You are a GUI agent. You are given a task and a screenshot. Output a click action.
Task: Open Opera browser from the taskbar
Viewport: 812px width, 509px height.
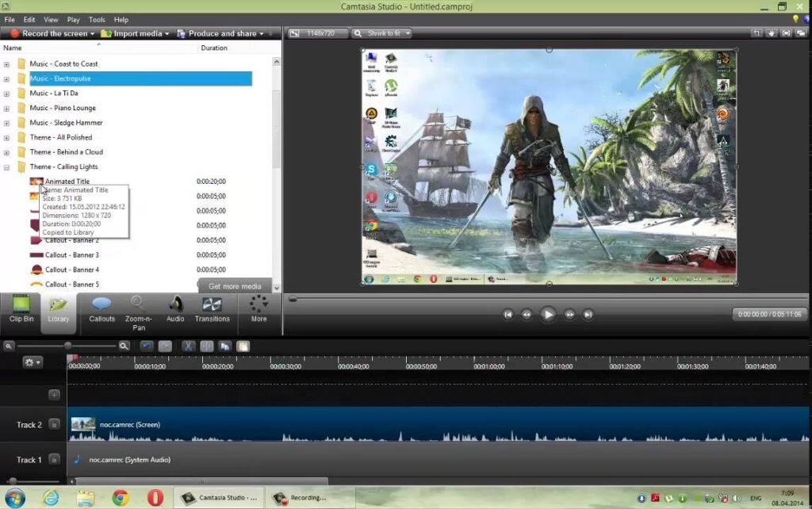155,498
